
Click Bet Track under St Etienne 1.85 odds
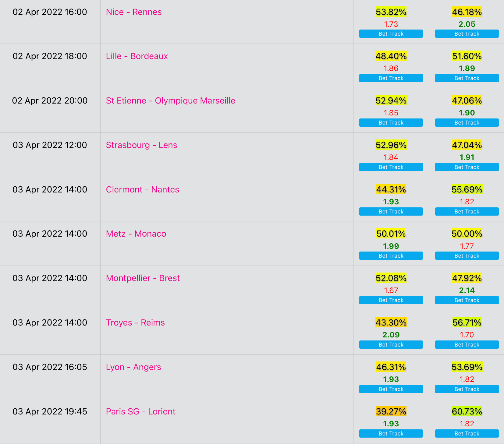click(391, 123)
